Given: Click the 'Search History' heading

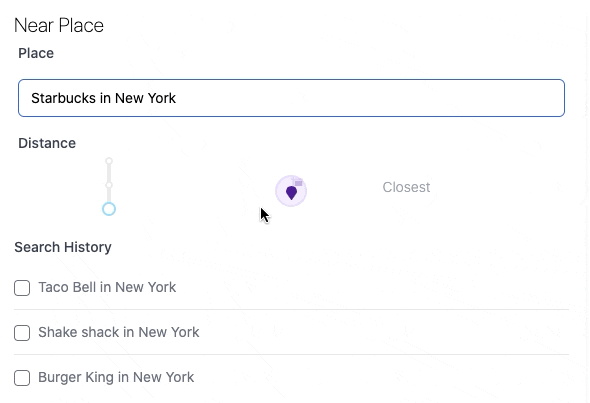Looking at the screenshot, I should pos(63,247).
